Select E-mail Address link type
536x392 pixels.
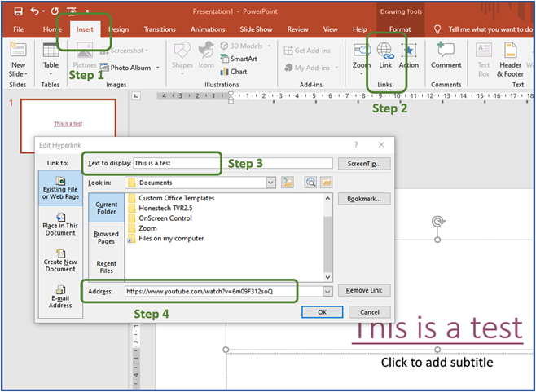[60, 297]
